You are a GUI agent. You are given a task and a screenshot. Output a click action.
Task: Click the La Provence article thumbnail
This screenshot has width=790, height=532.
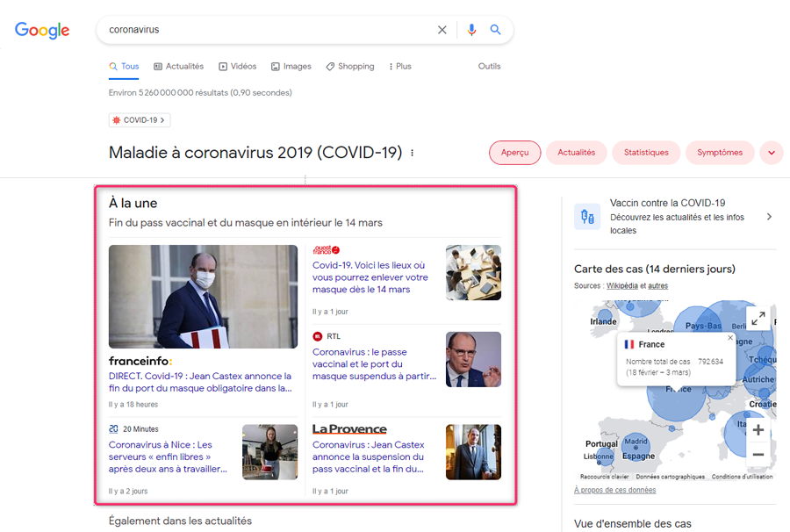point(474,452)
